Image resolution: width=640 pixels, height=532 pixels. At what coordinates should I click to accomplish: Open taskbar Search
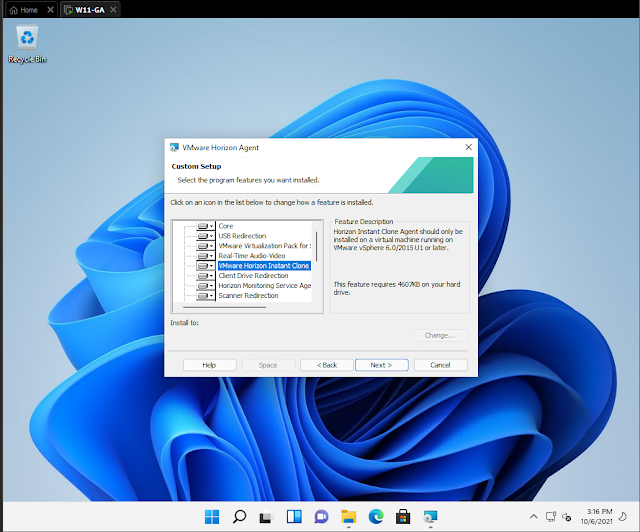[239, 517]
